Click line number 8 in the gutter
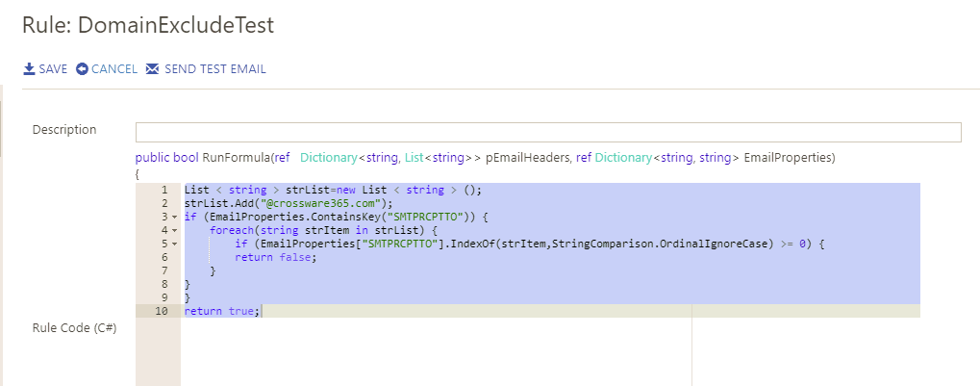 click(x=163, y=284)
